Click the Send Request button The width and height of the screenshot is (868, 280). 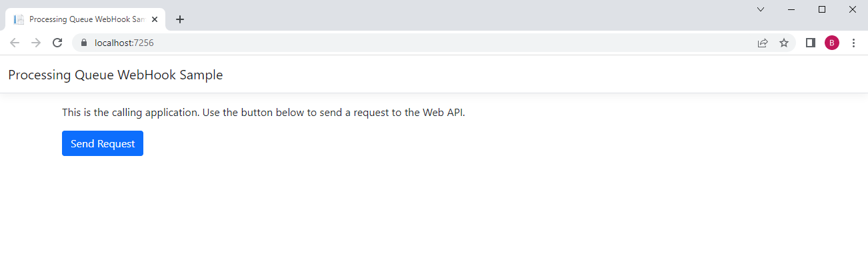coord(103,143)
